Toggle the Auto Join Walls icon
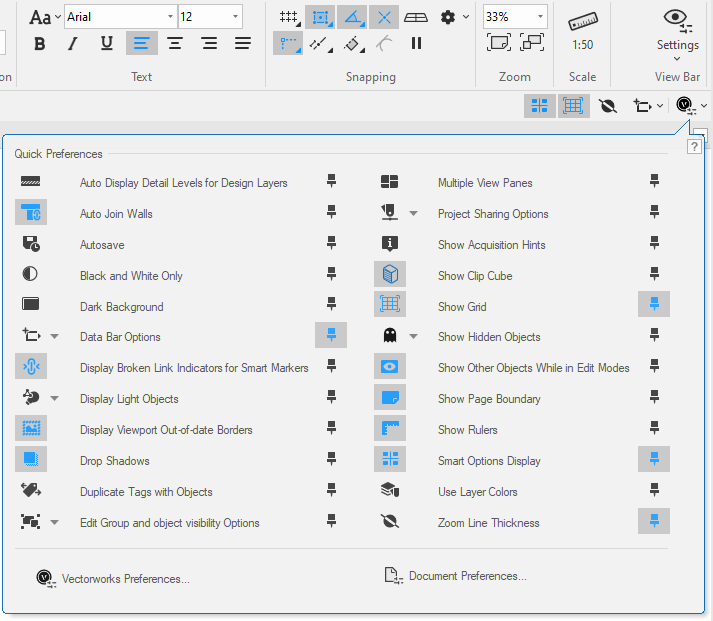This screenshot has height=621, width=713. [31, 213]
